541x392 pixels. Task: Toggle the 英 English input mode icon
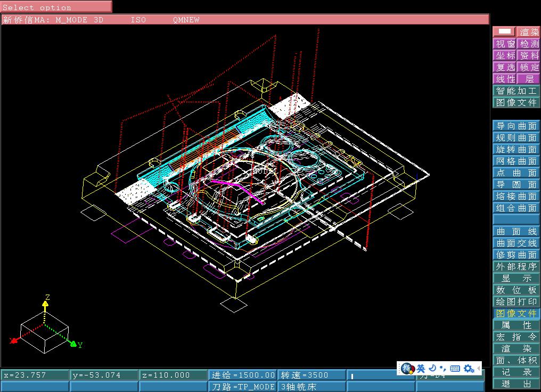click(421, 369)
